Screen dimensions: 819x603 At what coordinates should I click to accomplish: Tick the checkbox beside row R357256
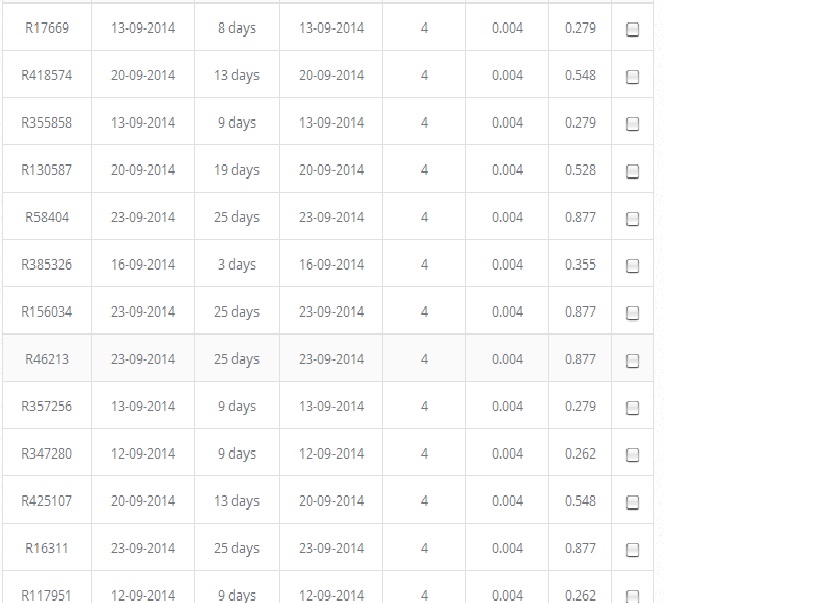tap(632, 408)
